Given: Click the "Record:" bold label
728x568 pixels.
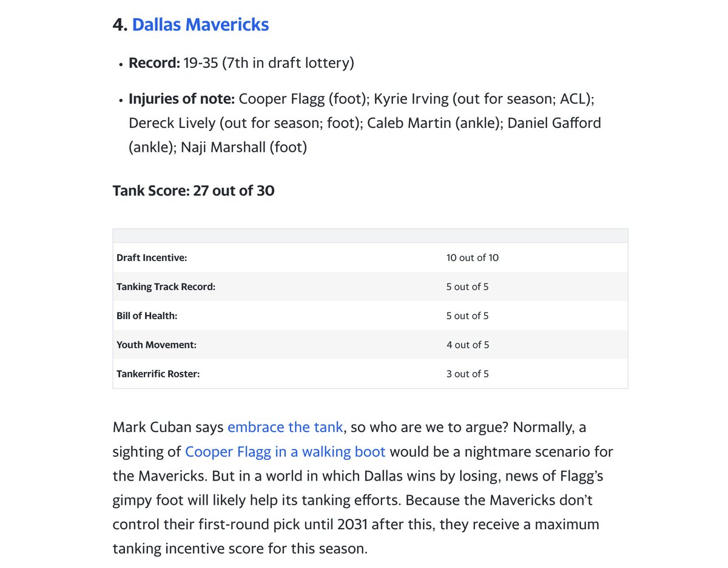Looking at the screenshot, I should click(x=154, y=63).
